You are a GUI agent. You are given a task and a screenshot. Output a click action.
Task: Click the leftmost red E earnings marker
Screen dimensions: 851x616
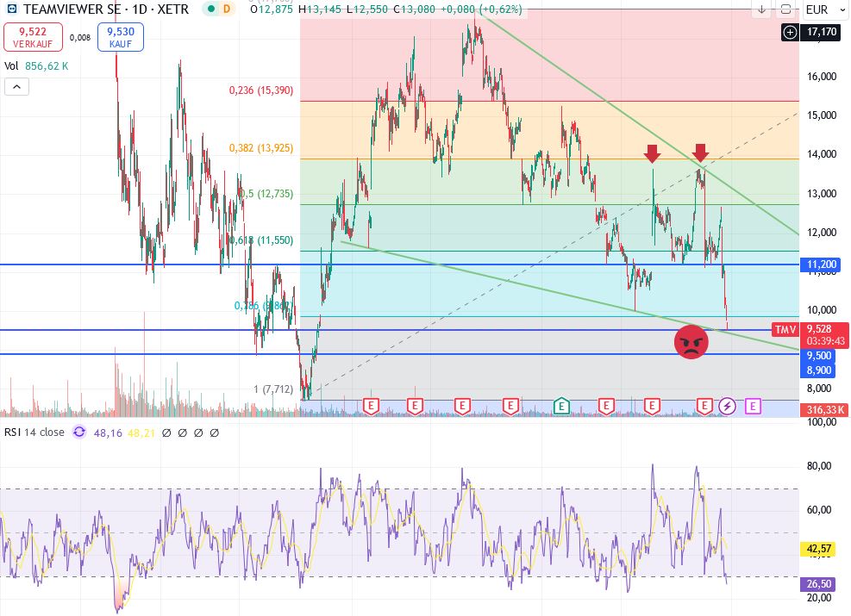click(371, 406)
